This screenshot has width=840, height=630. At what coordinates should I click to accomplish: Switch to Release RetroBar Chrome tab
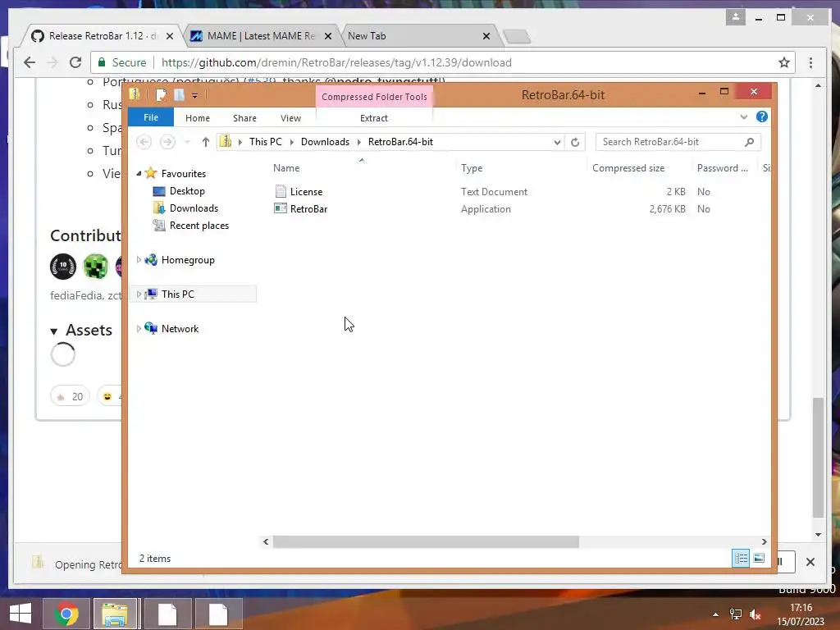tap(102, 36)
